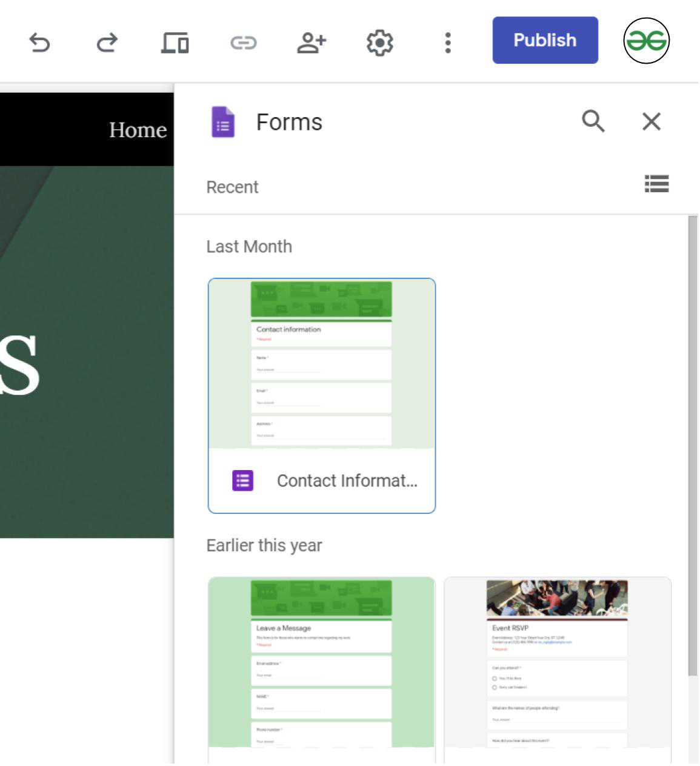Close the Forms panel
Image resolution: width=700 pixels, height=766 pixels.
click(x=652, y=121)
